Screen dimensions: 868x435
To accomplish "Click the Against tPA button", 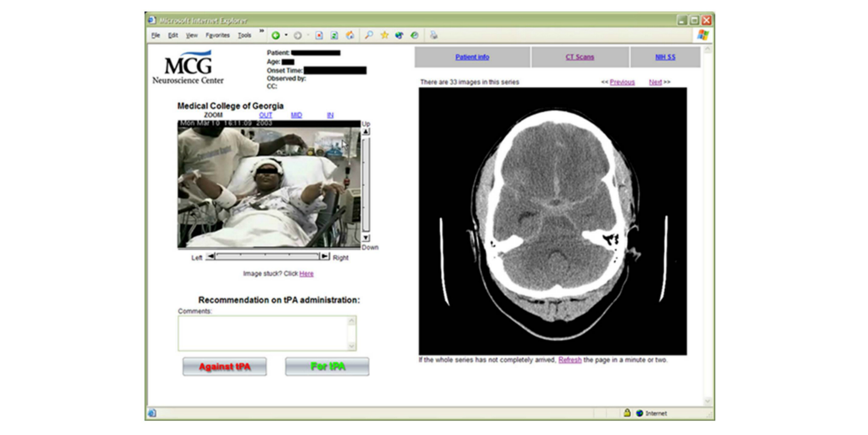I will pyautogui.click(x=225, y=367).
